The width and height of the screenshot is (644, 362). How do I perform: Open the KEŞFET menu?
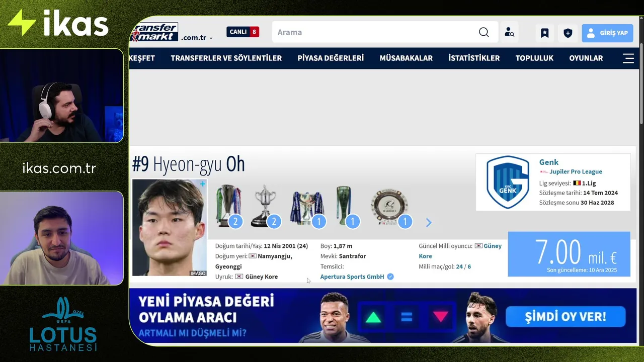142,58
